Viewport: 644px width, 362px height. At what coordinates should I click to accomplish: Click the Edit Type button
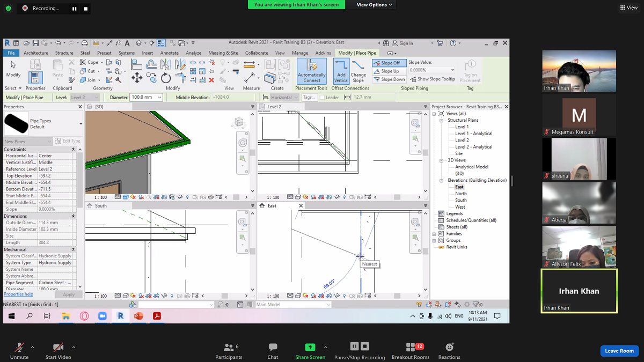tap(68, 141)
